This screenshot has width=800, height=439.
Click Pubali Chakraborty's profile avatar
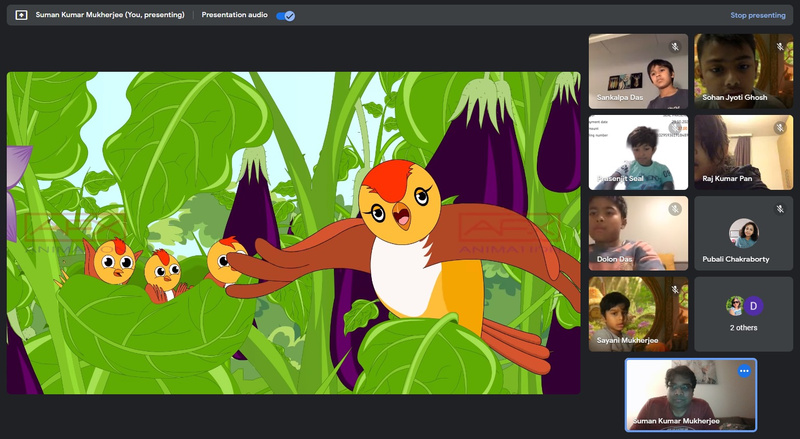tap(743, 232)
